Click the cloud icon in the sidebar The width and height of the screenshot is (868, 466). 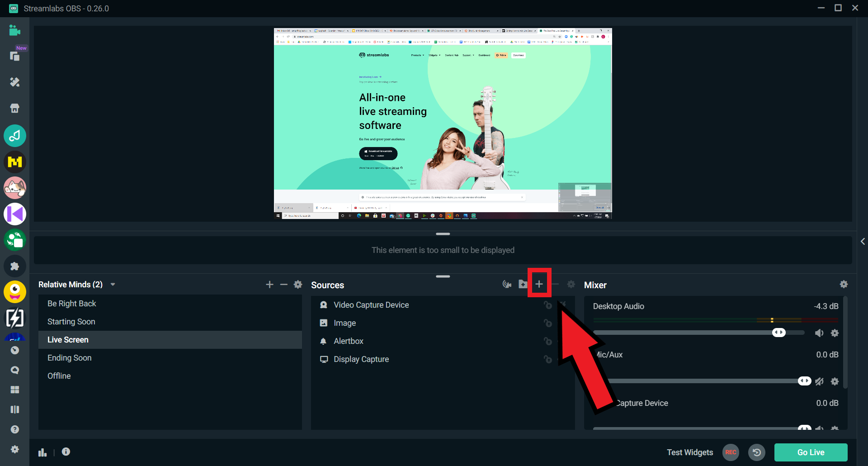(15, 370)
